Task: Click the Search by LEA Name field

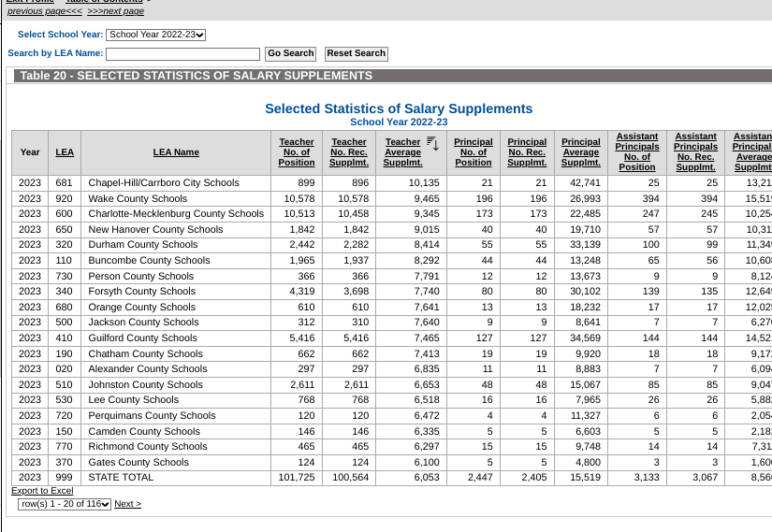Action: pyautogui.click(x=182, y=54)
